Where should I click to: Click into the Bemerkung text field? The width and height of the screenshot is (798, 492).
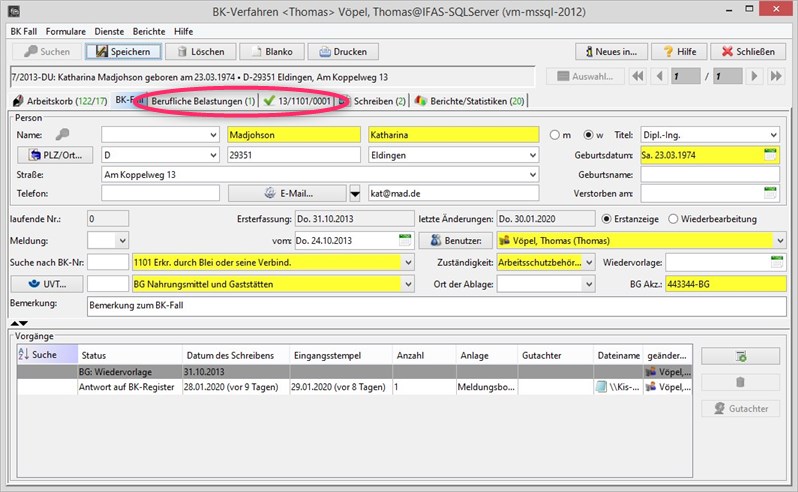(430, 306)
